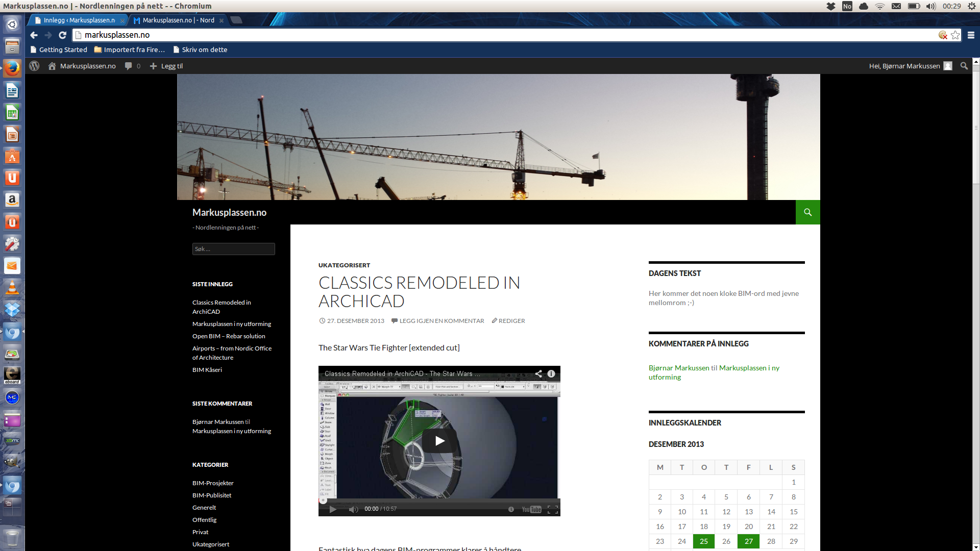The width and height of the screenshot is (980, 551).
Task: Open Bjørnar Markussen commenter link in right widget
Action: click(x=678, y=368)
